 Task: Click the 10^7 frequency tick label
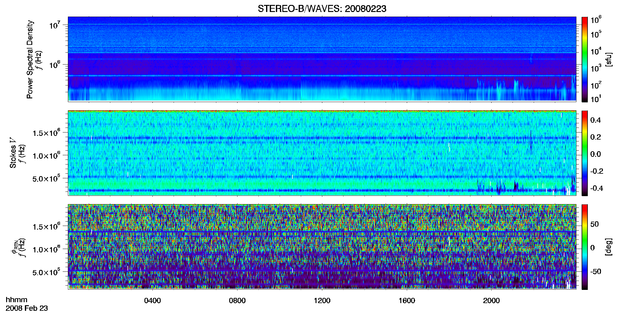tap(55, 25)
